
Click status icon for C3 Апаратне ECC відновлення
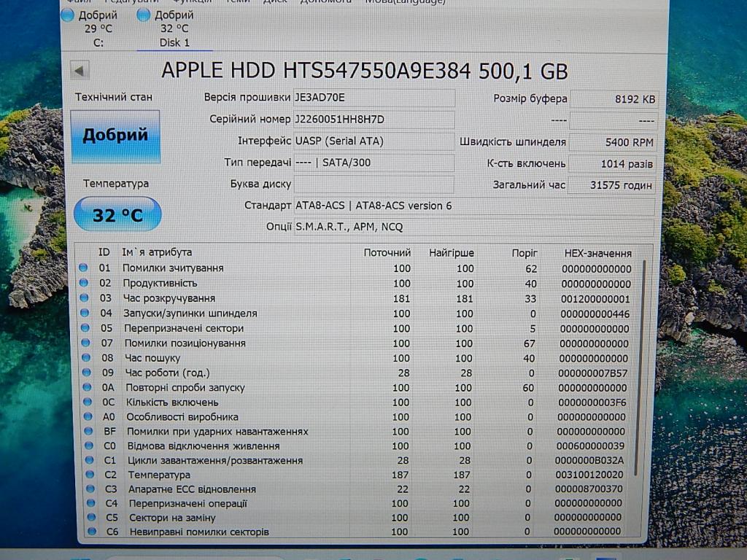point(89,489)
